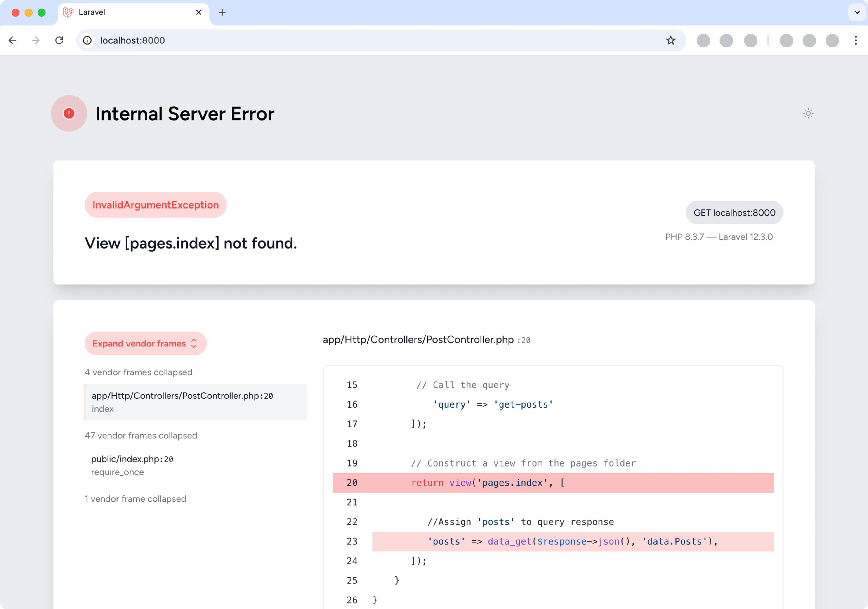Viewport: 868px width, 609px height.
Task: Click the site information icon in the address bar
Action: tap(87, 40)
